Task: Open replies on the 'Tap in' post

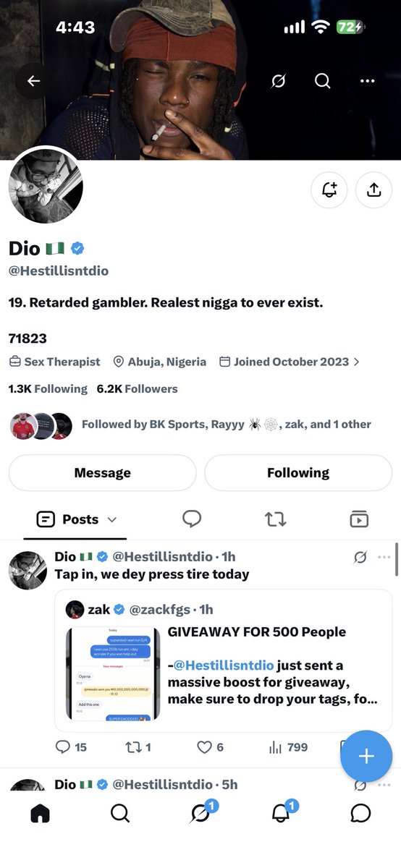Action: 71,747
